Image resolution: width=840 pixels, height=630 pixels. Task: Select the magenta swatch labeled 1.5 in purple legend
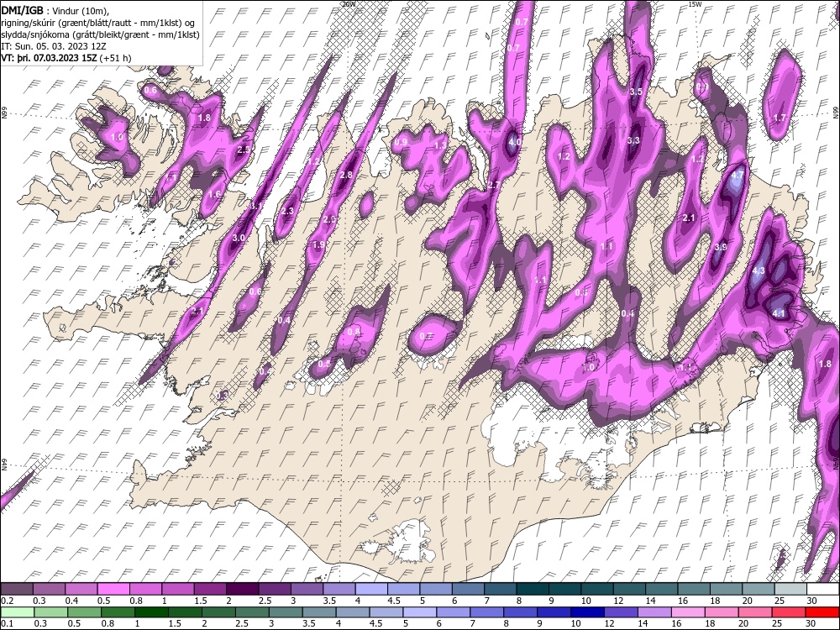tap(210, 589)
